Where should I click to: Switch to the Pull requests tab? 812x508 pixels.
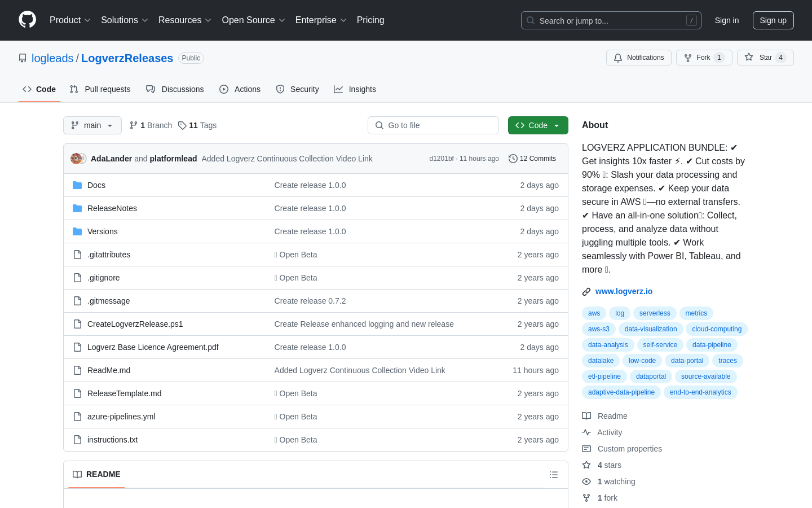(x=100, y=89)
